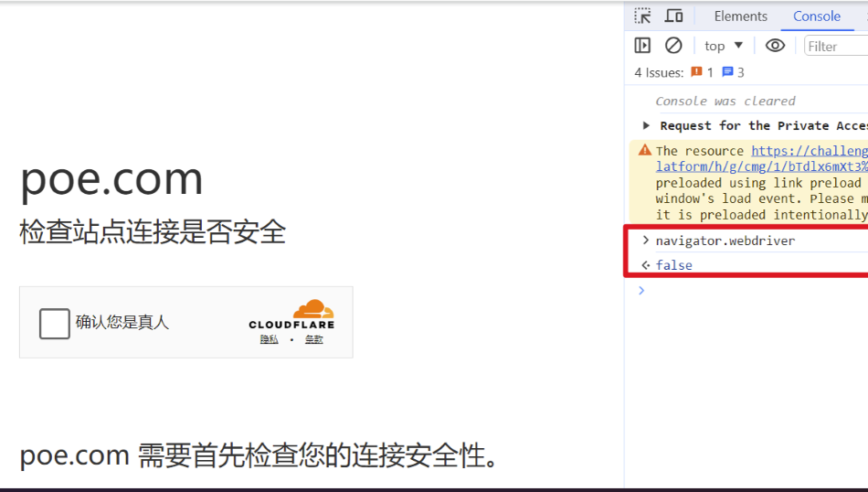
Task: Select the false output value
Action: tap(673, 265)
